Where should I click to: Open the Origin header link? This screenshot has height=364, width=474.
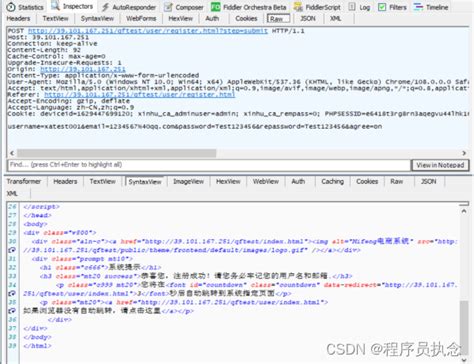point(83,69)
